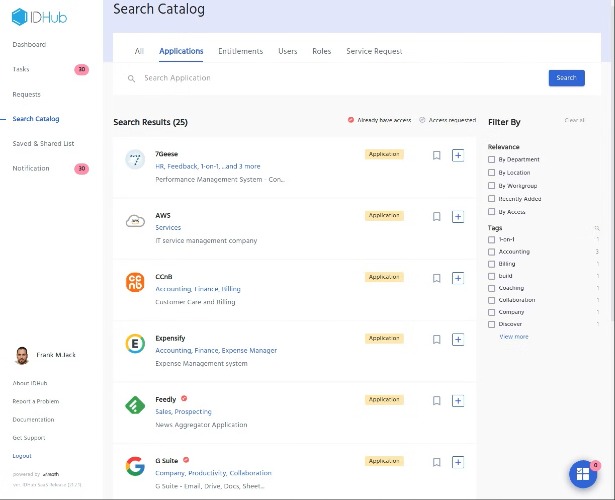The image size is (615, 500).
Task: Click the AWS cloud logo
Action: 135,221
